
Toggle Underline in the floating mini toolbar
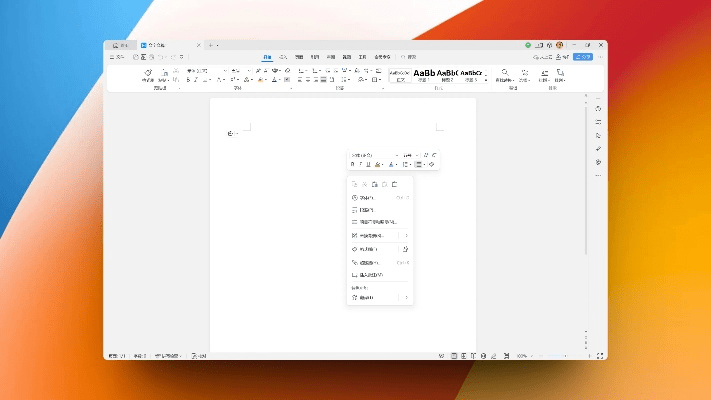tap(368, 164)
